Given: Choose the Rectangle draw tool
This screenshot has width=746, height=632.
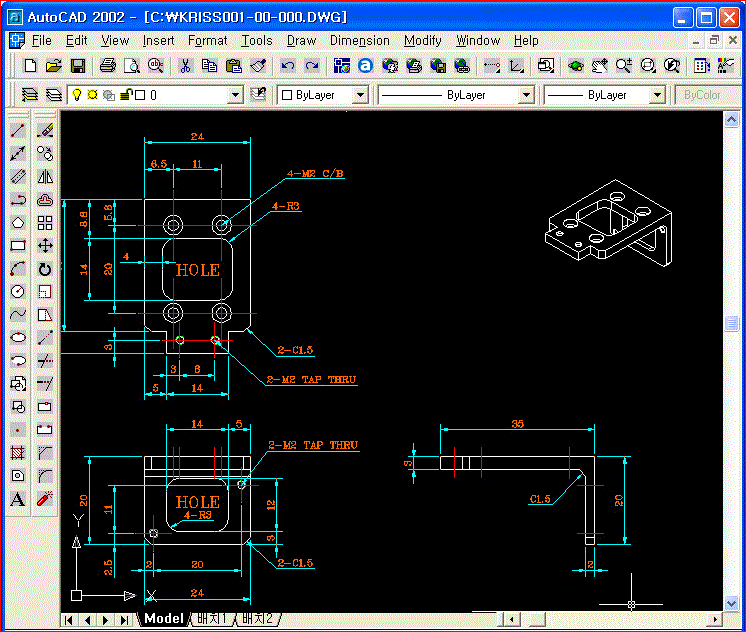Looking at the screenshot, I should click(x=18, y=245).
